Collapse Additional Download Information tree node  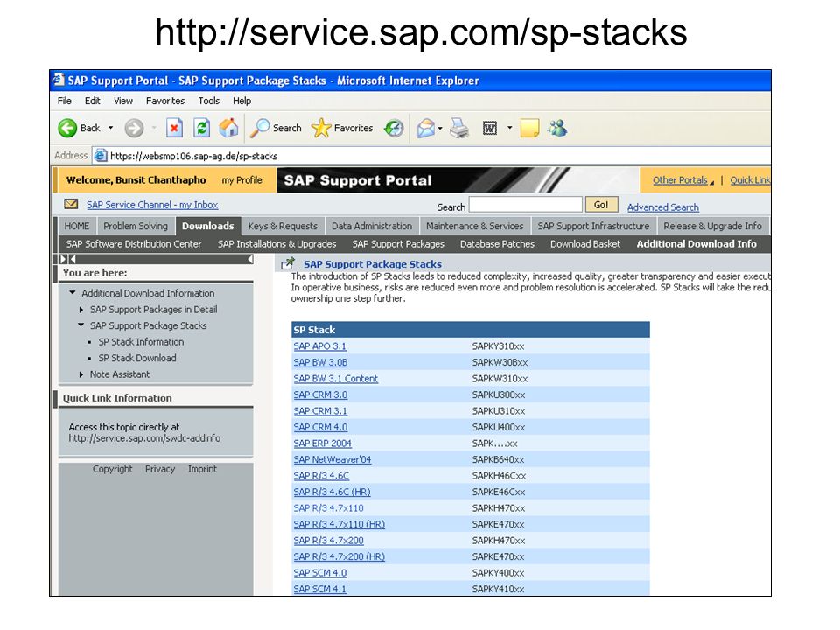73,292
